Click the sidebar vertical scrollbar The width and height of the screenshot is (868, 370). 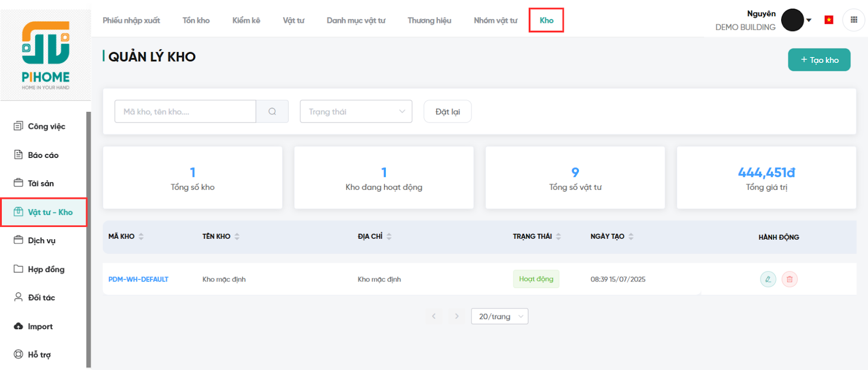[88, 239]
